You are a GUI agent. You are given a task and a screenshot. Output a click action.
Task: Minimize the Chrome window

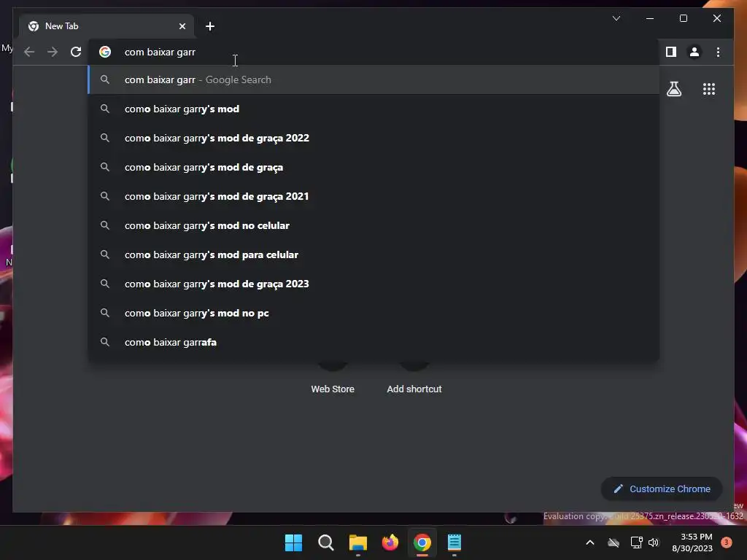(650, 18)
